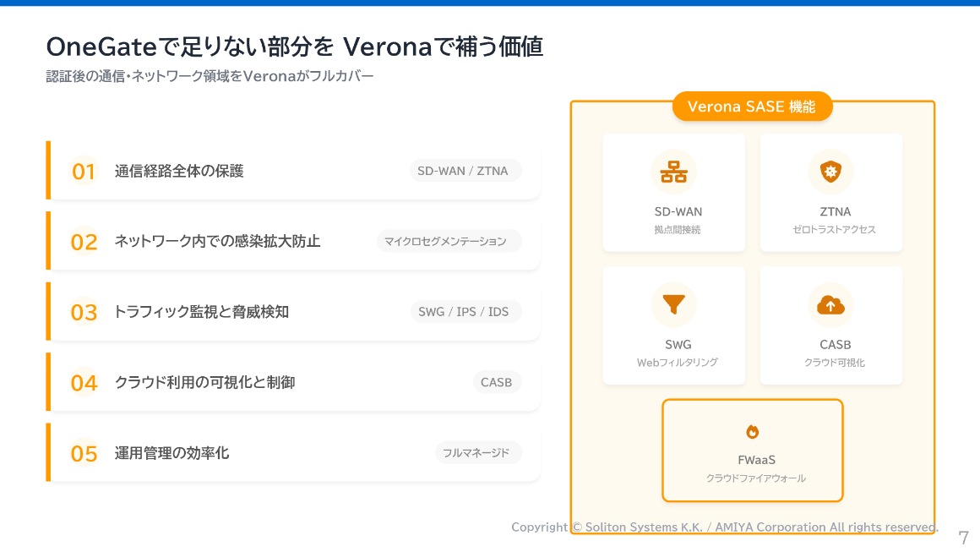Select the FWaaS flame icon
Screen dimensions: 980x552
coord(752,430)
